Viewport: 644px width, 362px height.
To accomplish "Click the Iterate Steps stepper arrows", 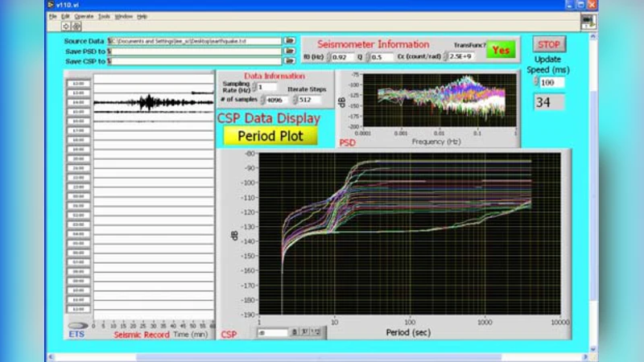I will tap(295, 101).
